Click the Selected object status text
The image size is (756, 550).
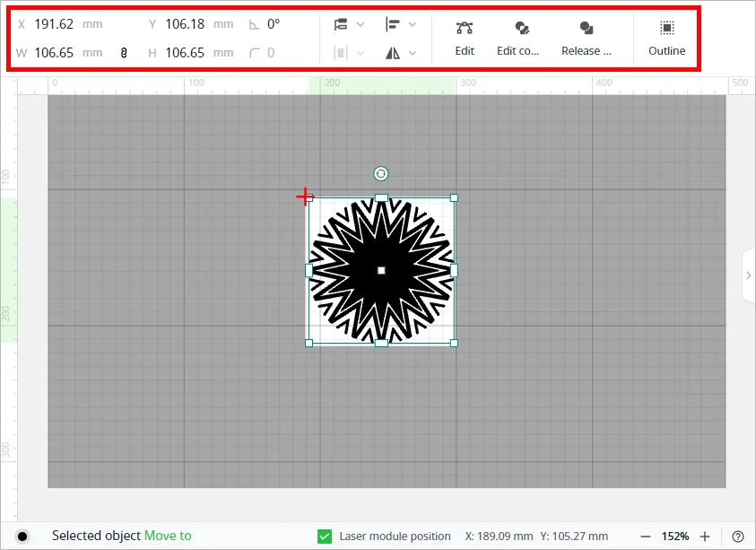coord(97,536)
